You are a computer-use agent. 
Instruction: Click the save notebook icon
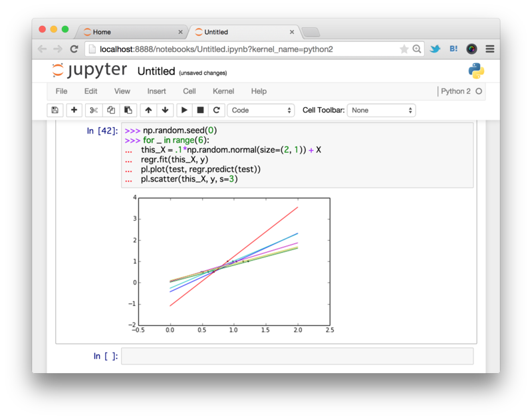[x=55, y=110]
